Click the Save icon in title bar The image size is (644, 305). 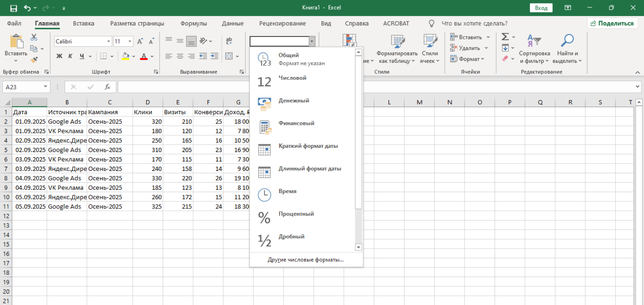[13, 8]
